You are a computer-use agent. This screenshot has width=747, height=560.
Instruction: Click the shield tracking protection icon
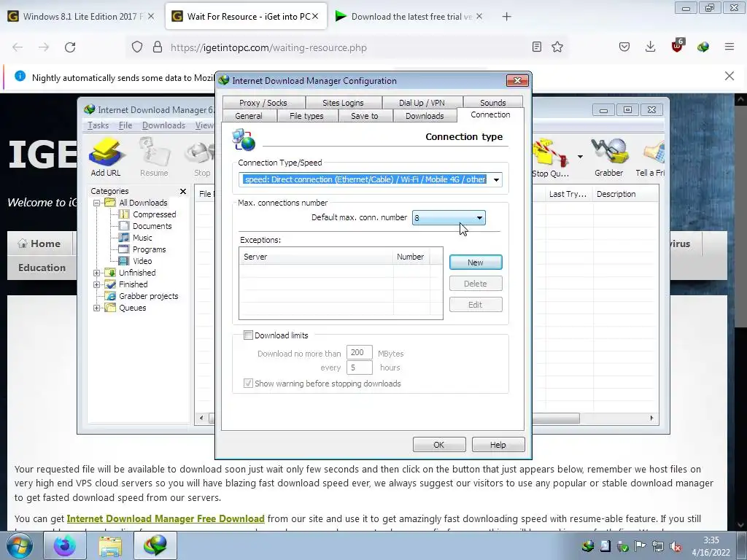(137, 47)
